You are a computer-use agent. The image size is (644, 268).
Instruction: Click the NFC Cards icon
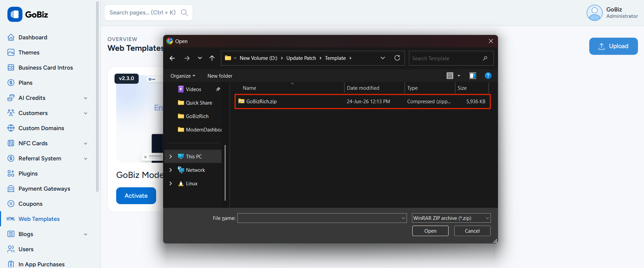click(11, 143)
